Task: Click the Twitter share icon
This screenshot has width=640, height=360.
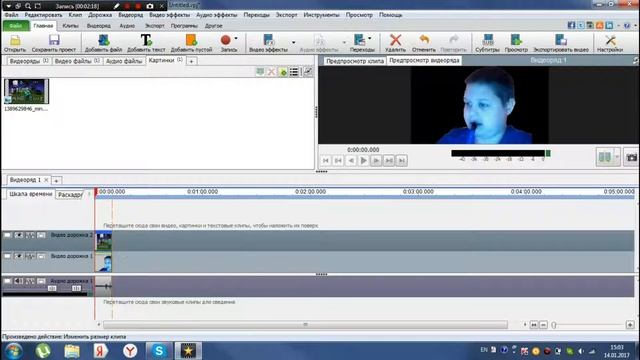Action: tap(580, 25)
